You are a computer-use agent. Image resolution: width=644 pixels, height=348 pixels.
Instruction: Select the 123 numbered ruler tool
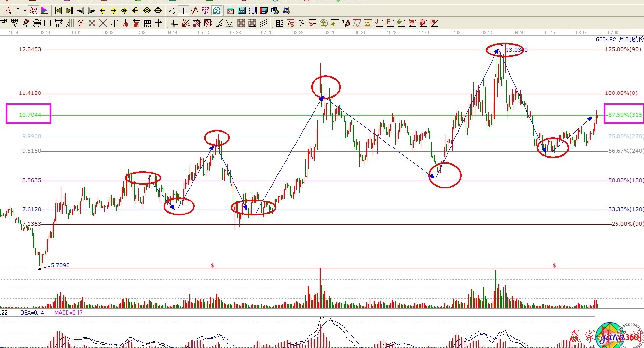pyautogui.click(x=147, y=22)
